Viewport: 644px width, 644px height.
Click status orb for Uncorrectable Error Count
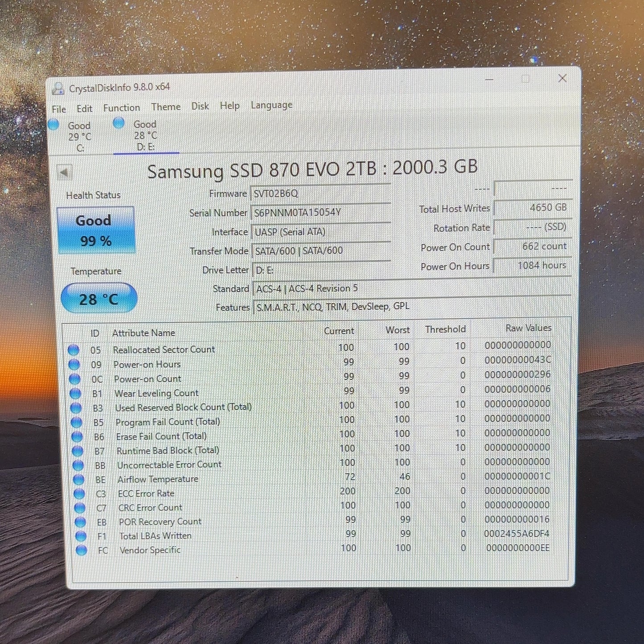pos(78,466)
